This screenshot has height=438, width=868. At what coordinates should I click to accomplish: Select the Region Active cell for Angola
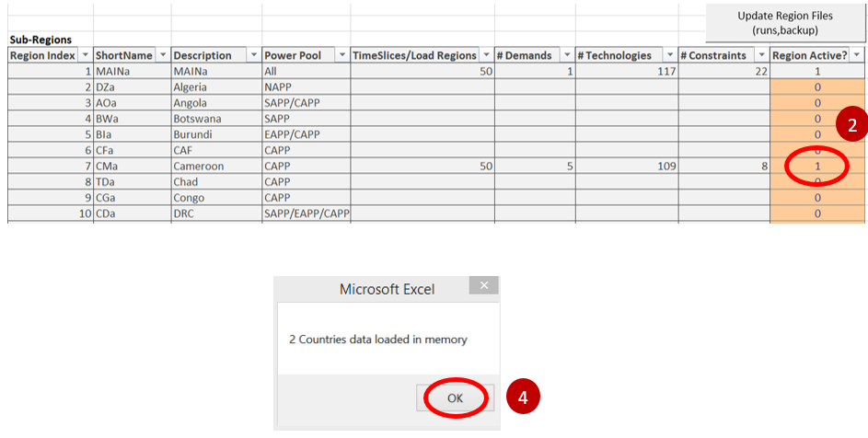817,103
